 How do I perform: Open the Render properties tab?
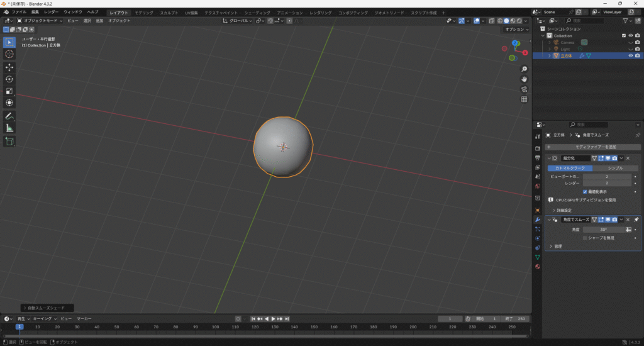(x=538, y=148)
